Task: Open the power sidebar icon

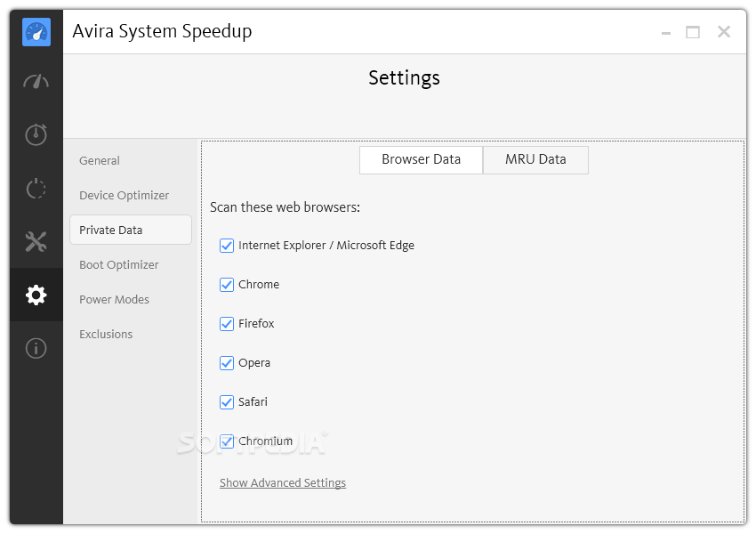Action: pos(36,188)
